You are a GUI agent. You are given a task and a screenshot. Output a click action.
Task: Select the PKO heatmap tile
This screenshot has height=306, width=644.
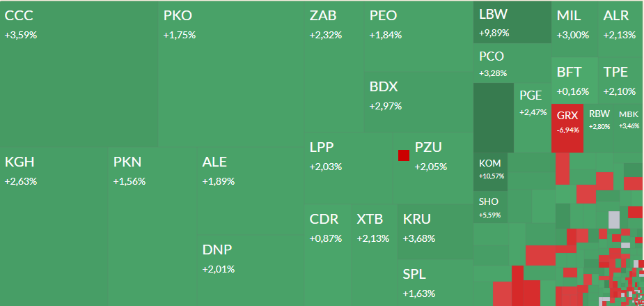point(231,73)
